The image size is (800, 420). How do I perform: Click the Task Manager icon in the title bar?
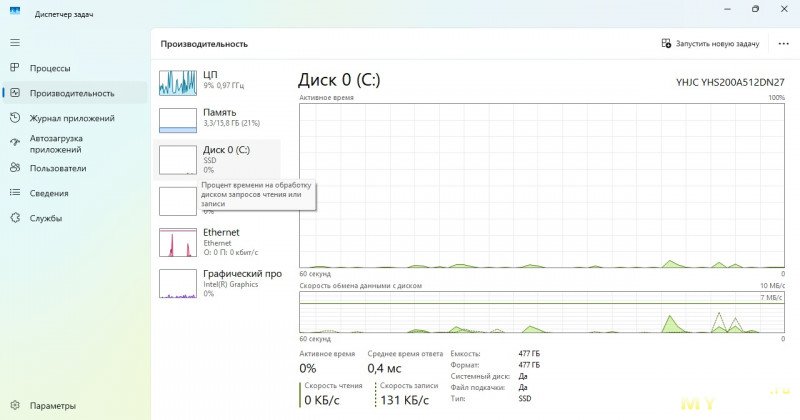(x=15, y=13)
